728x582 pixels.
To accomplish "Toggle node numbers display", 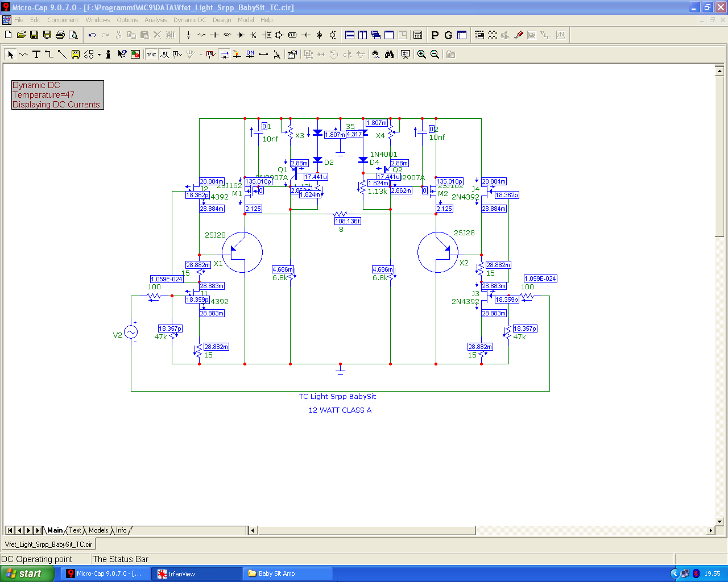I will [x=177, y=55].
